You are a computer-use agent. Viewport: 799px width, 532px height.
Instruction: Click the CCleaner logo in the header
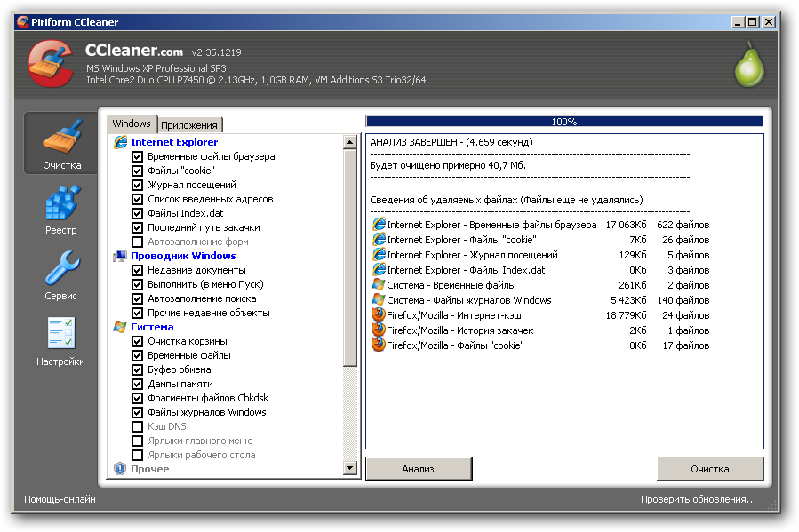point(51,64)
